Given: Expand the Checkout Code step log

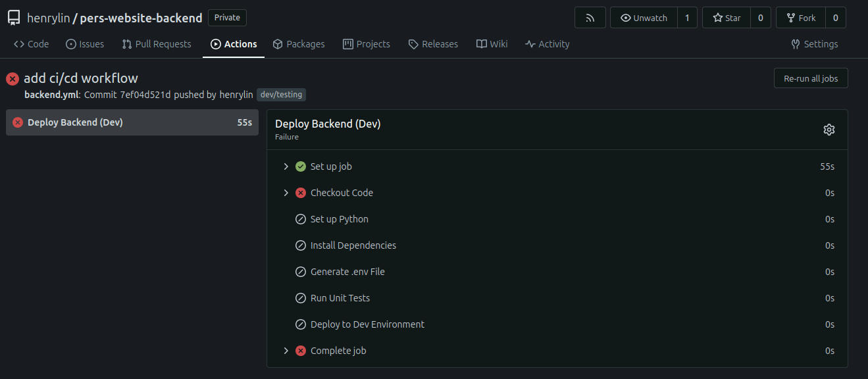Looking at the screenshot, I should 286,193.
